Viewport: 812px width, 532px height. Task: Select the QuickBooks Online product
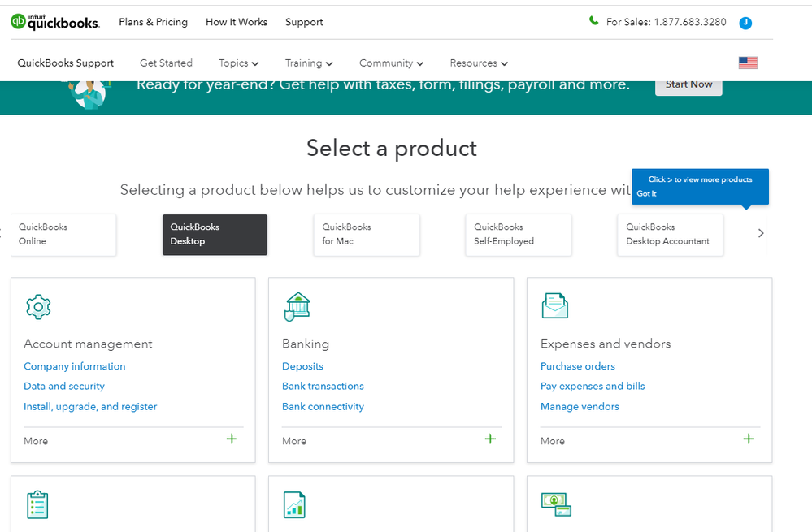click(63, 235)
